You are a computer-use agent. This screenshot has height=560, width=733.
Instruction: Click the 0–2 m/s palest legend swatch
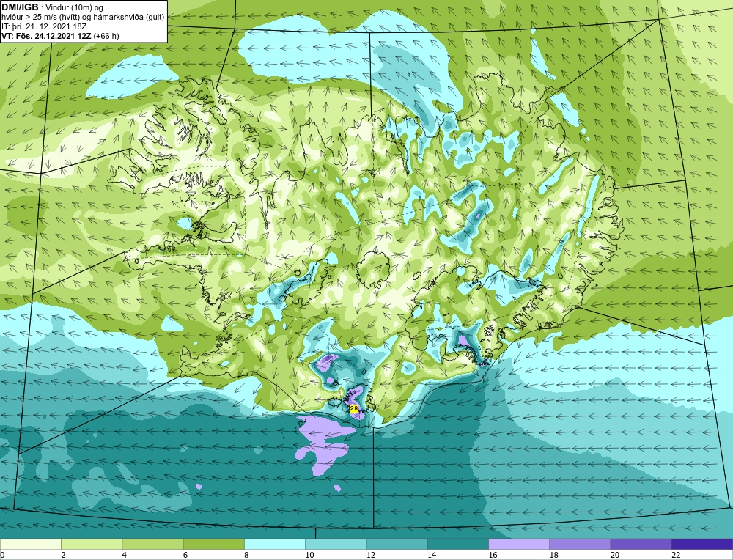click(x=30, y=545)
